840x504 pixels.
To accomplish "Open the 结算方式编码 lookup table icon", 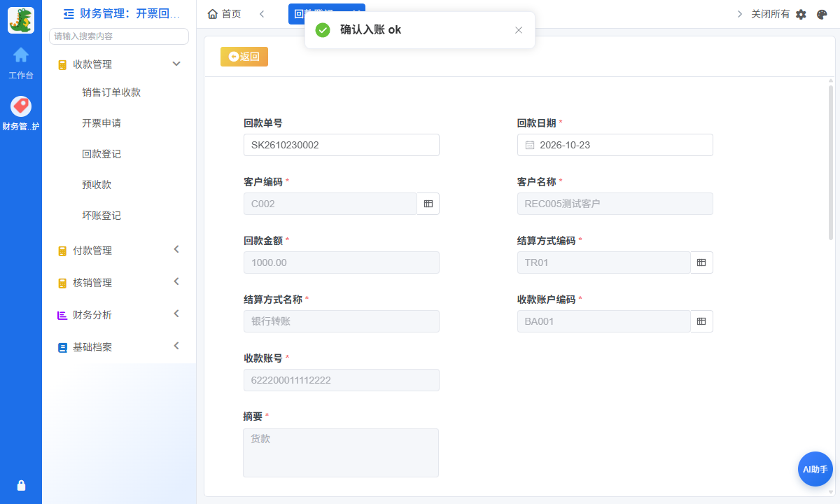I will click(701, 262).
